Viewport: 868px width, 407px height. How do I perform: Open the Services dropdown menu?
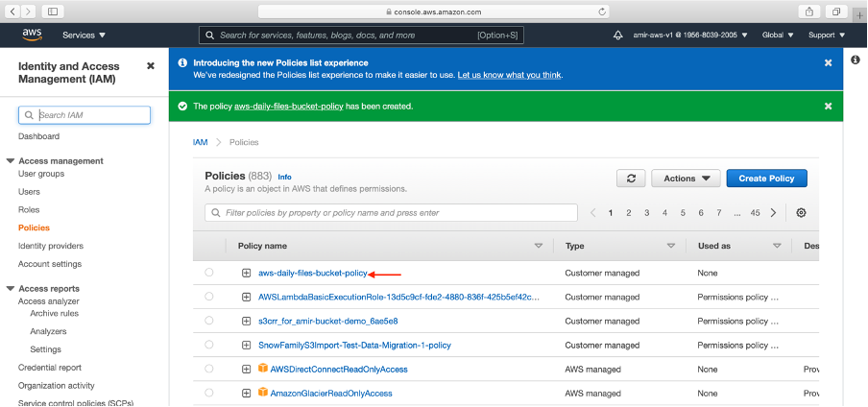[x=84, y=35]
